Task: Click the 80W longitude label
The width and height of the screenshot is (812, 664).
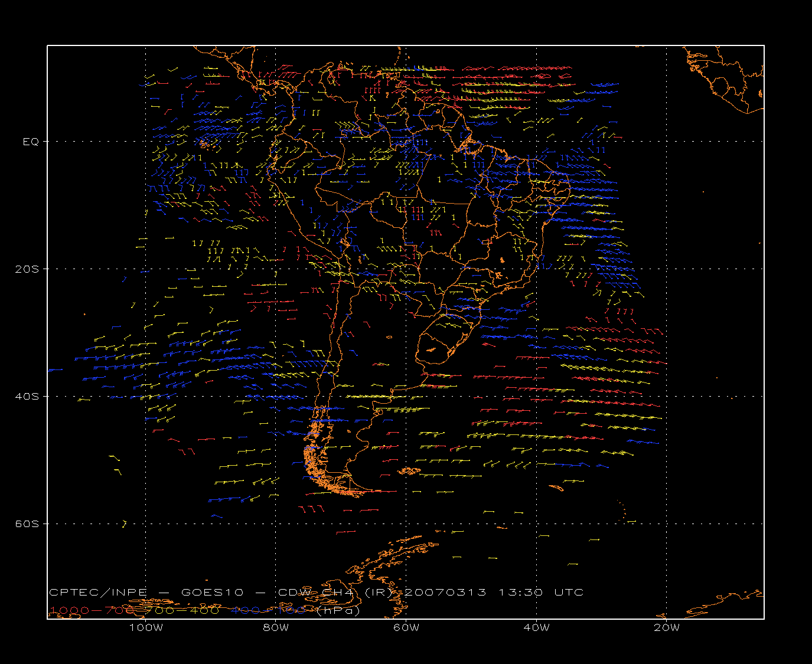Action: point(276,627)
